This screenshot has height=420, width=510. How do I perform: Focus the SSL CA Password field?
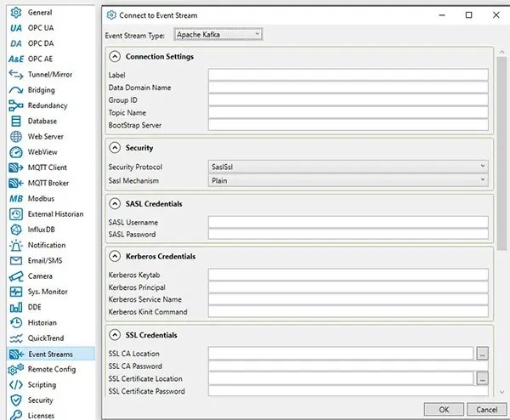click(x=348, y=366)
